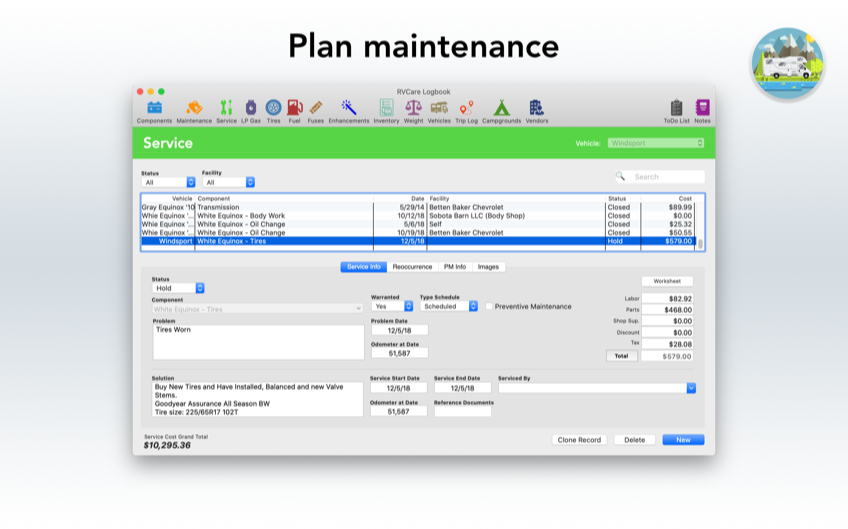Expand the Status filter dropdown
Image resolution: width=848 pixels, height=529 pixels.
tap(169, 182)
